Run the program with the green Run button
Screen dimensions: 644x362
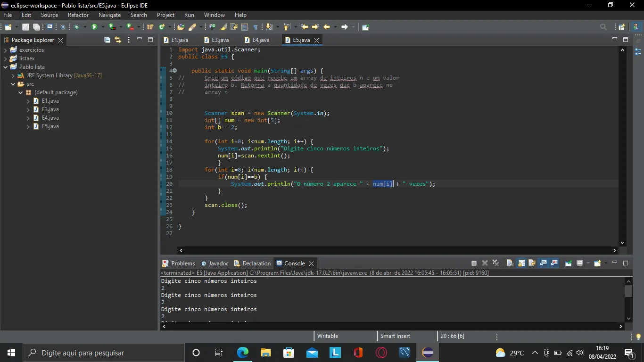click(94, 27)
